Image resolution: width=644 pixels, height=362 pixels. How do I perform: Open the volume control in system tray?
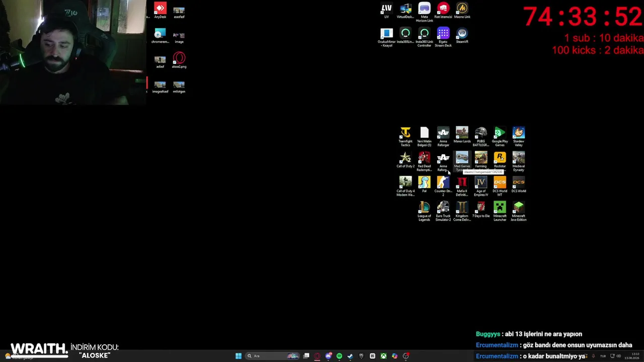point(618,356)
